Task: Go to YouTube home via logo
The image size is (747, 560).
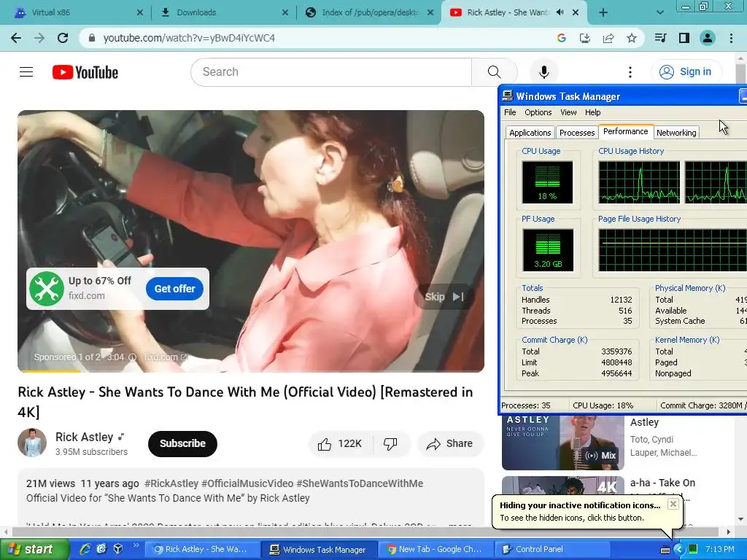Action: 85,72
